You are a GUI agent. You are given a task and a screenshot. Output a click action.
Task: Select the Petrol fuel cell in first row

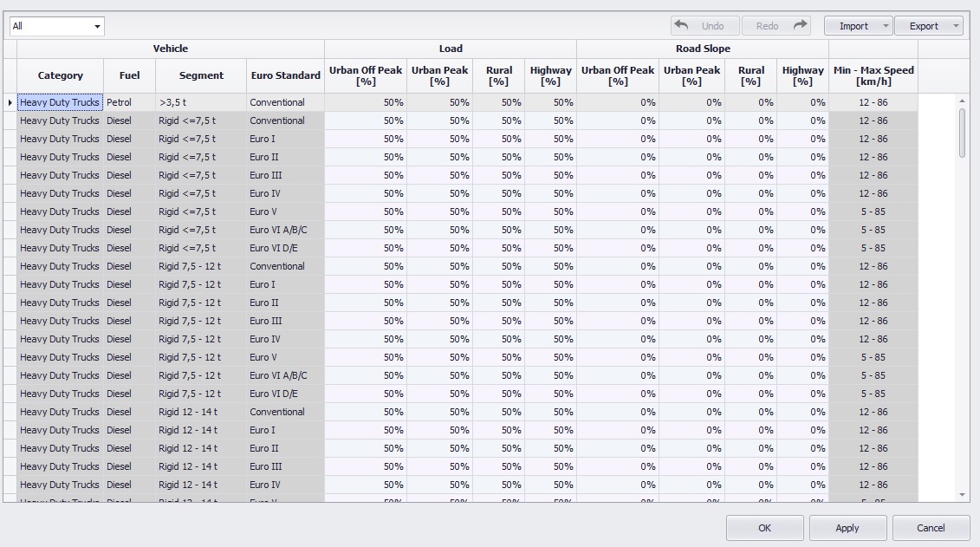coord(129,102)
